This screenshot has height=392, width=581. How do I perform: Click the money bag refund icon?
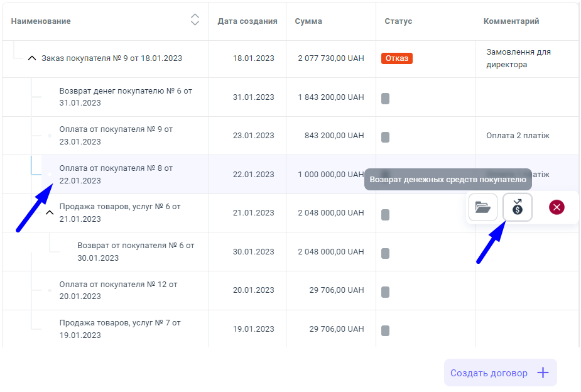518,207
